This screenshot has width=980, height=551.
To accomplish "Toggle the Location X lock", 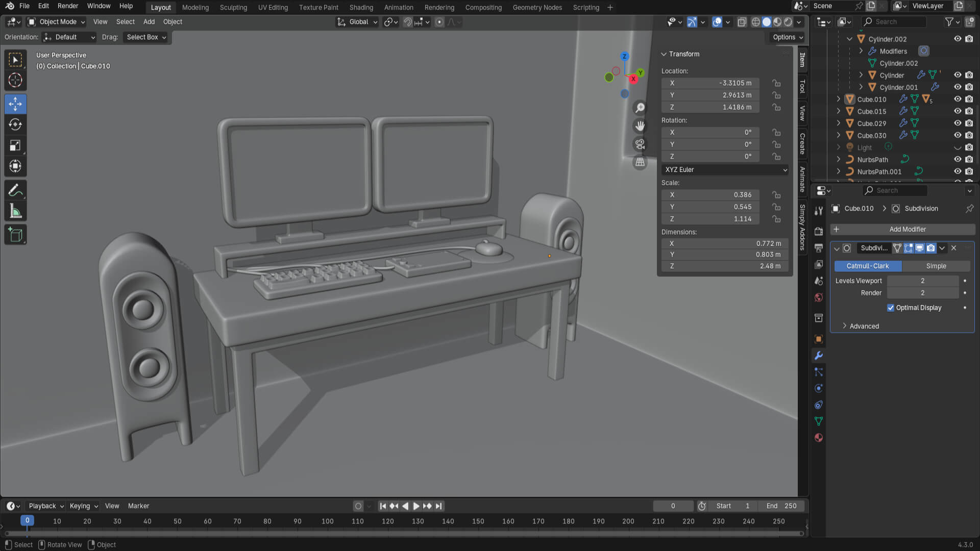I will 776,83.
